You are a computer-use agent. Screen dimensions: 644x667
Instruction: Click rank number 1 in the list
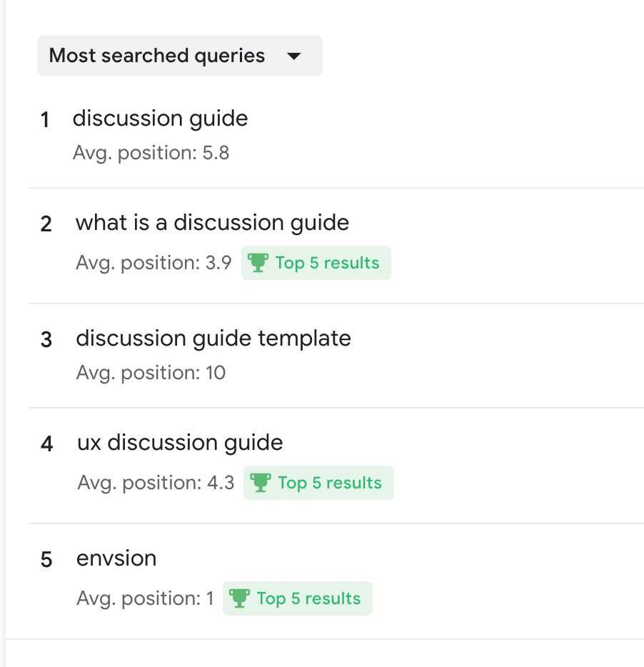pos(45,119)
